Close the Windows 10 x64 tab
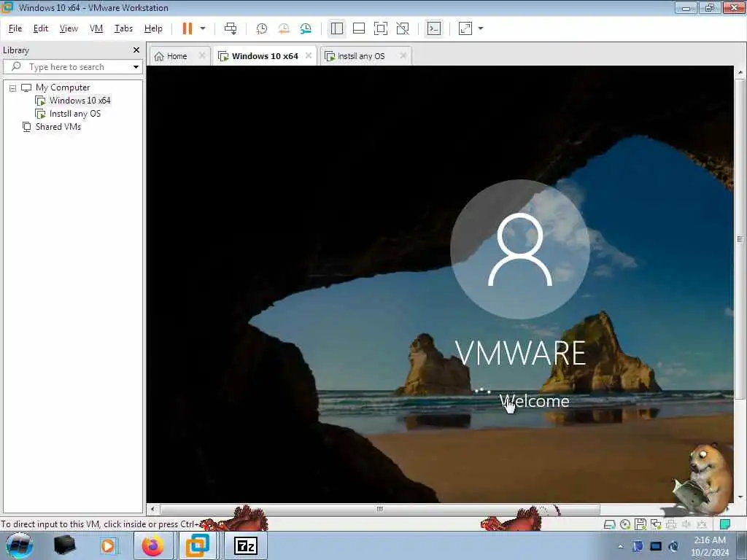Viewport: 747px width, 560px height. coord(309,55)
